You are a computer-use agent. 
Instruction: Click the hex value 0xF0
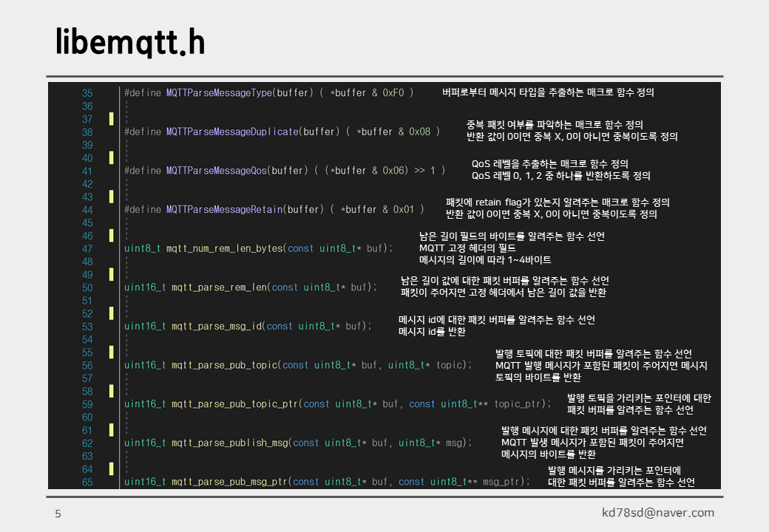393,92
